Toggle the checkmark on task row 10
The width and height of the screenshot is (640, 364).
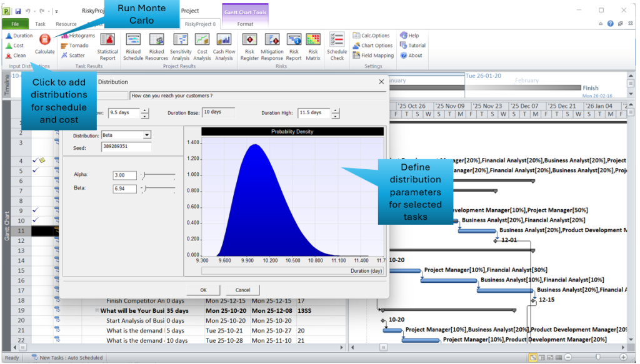pyautogui.click(x=34, y=220)
